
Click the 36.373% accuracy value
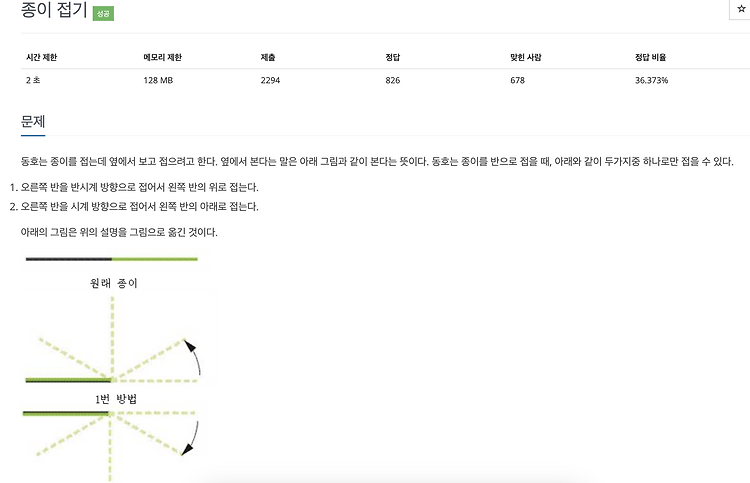651,79
